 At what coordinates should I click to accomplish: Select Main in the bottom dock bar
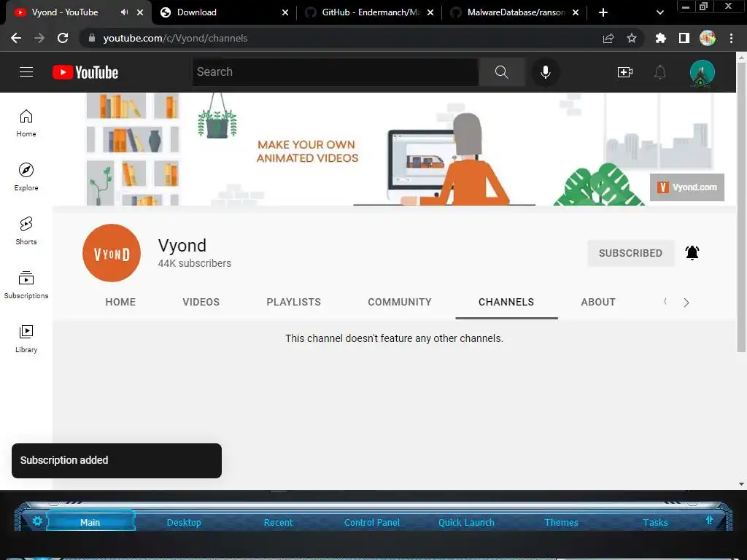click(x=90, y=522)
